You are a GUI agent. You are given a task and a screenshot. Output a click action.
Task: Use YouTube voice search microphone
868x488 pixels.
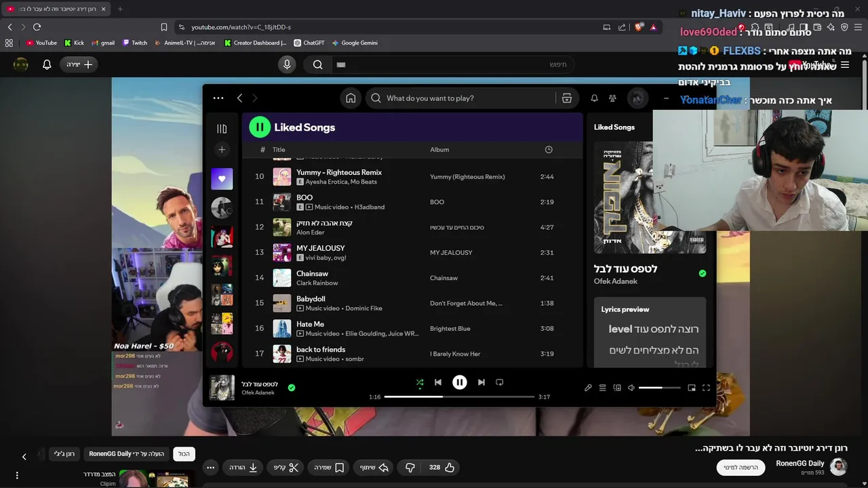pyautogui.click(x=287, y=64)
